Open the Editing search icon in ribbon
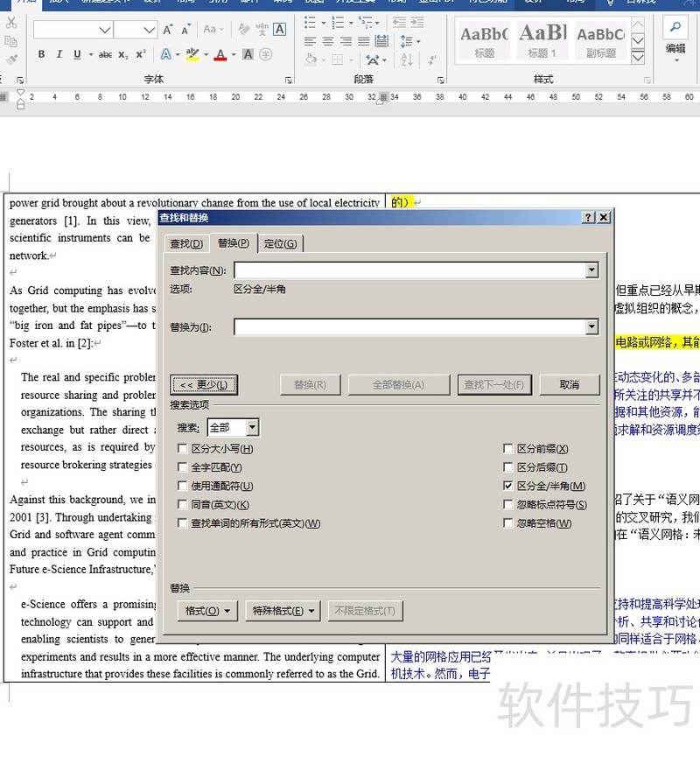 tap(675, 26)
